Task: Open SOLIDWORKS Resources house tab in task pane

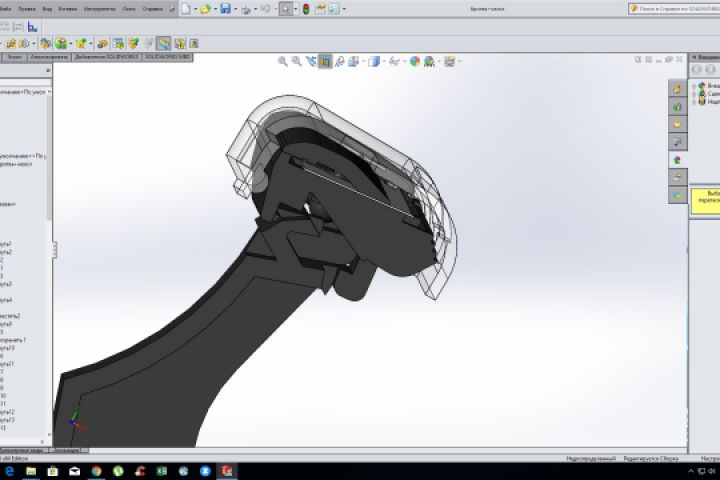Action: pos(677,89)
